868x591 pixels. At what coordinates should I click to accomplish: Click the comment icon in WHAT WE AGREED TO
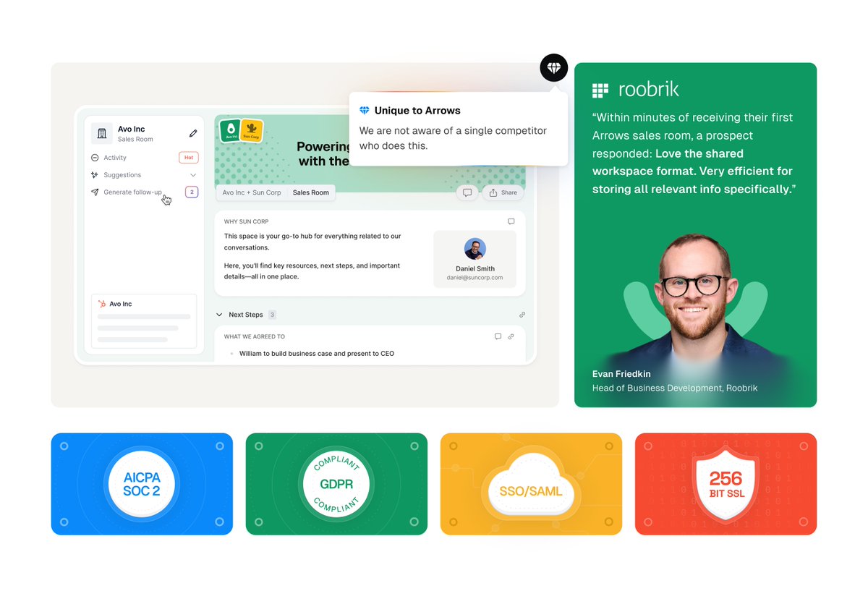click(498, 336)
